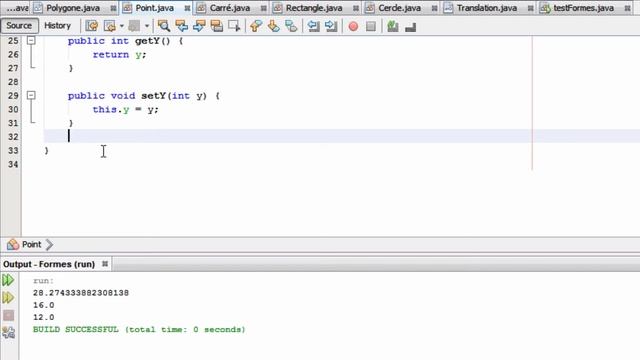Comment the selected lines
The height and width of the screenshot is (360, 640).
(393, 26)
